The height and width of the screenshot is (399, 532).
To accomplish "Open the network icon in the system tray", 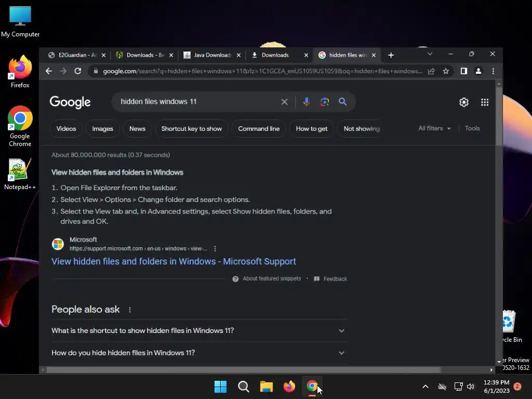I will 458,387.
